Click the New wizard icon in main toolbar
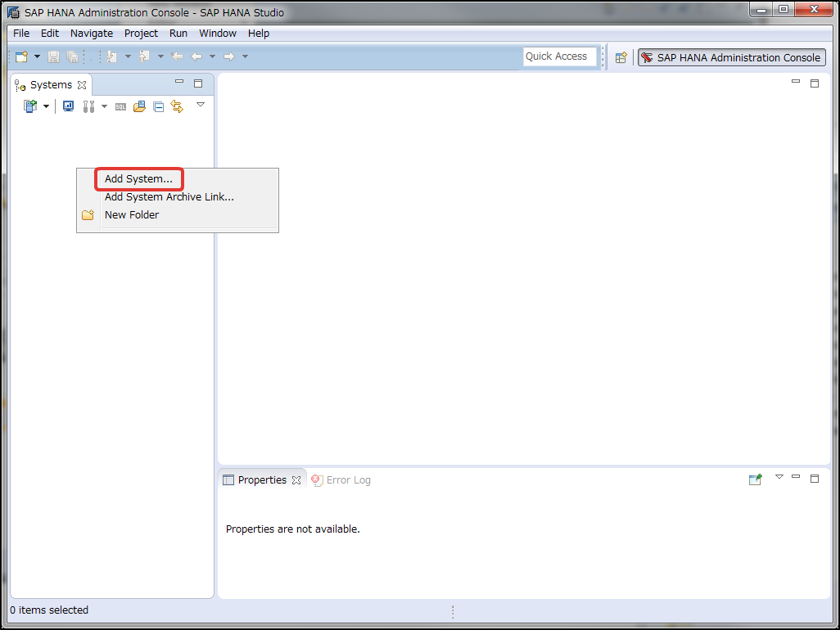Viewport: 840px width, 630px height. click(21, 56)
